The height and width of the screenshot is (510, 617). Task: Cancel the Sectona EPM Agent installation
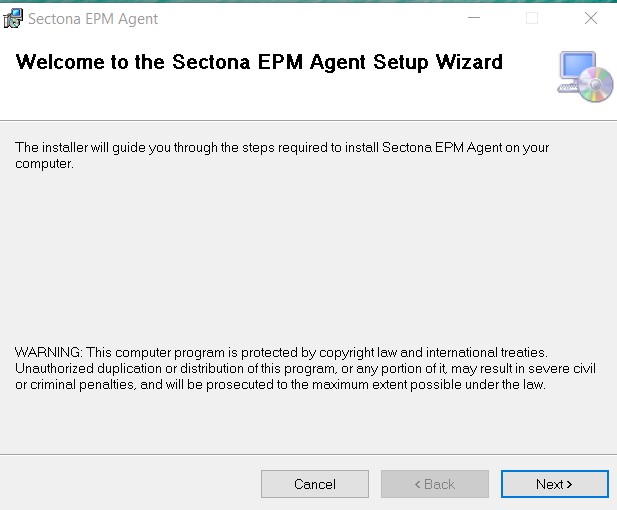point(315,484)
